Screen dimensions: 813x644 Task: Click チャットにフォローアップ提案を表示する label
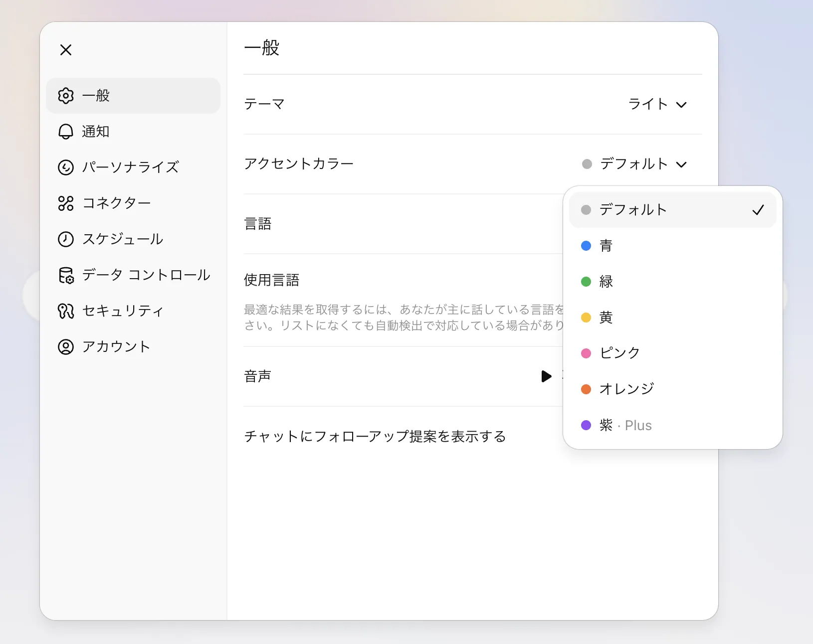click(x=375, y=436)
